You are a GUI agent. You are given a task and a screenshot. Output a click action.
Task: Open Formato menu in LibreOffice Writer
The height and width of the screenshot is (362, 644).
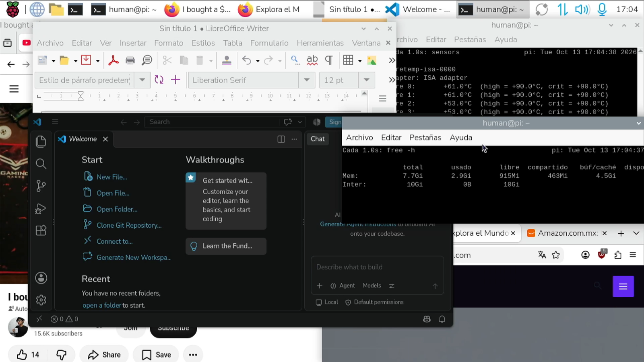[x=169, y=43]
